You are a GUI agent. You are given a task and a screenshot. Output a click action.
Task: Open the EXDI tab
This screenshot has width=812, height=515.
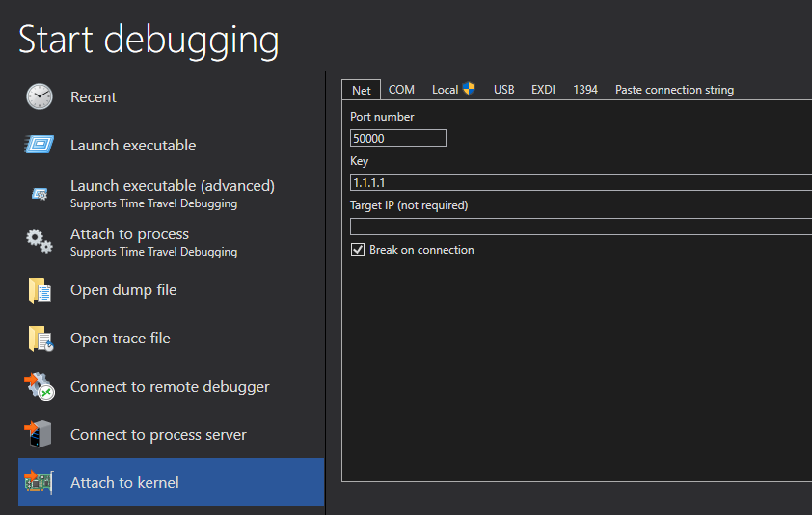point(543,90)
